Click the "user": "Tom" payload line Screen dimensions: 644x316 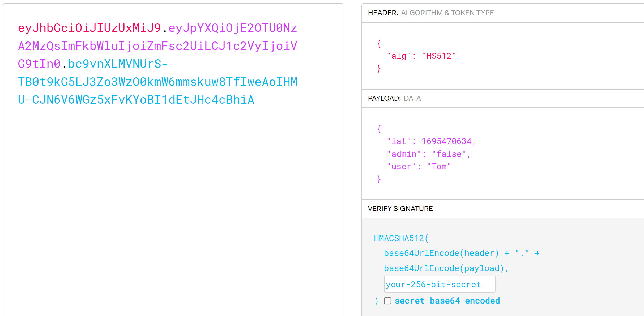click(x=419, y=167)
